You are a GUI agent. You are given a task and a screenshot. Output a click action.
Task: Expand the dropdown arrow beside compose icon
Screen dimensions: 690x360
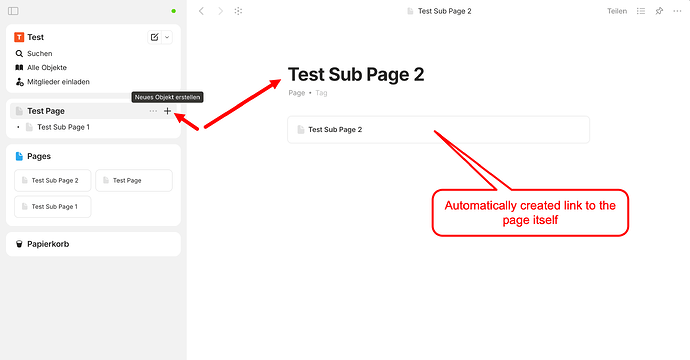click(x=167, y=37)
